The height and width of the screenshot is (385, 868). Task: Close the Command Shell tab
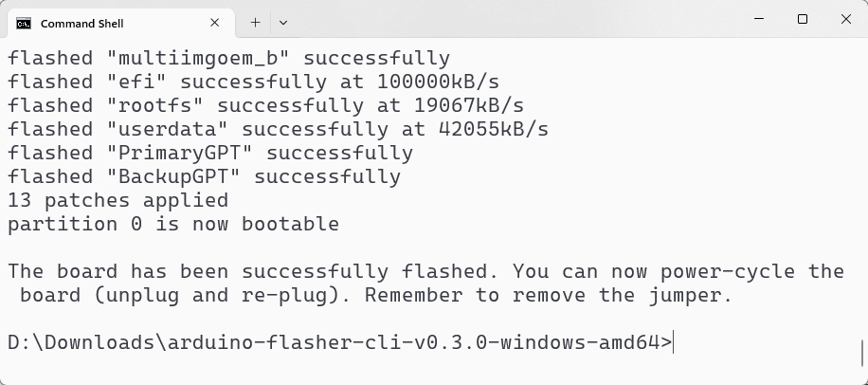pos(216,22)
